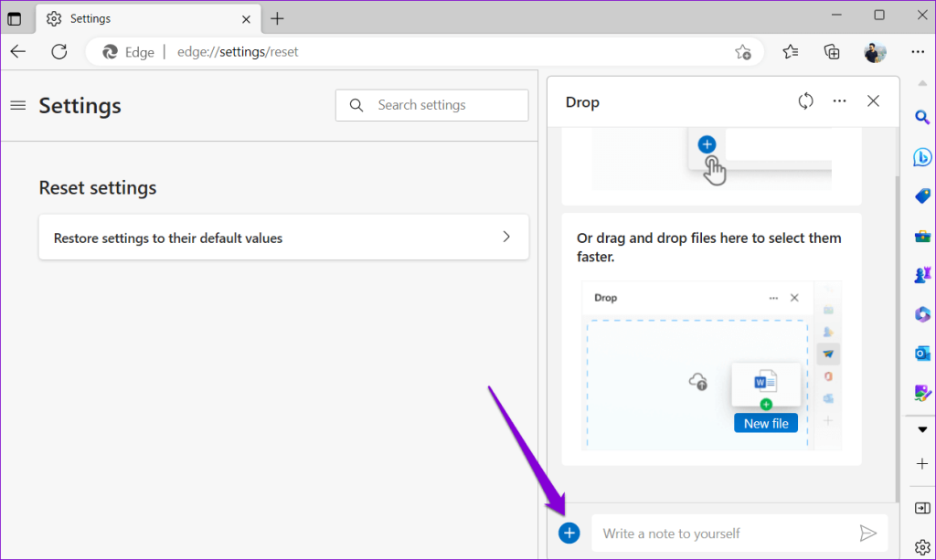Screen dimensions: 936x560
Task: Open the Microsoft 365 sidebar icon
Action: pos(922,314)
